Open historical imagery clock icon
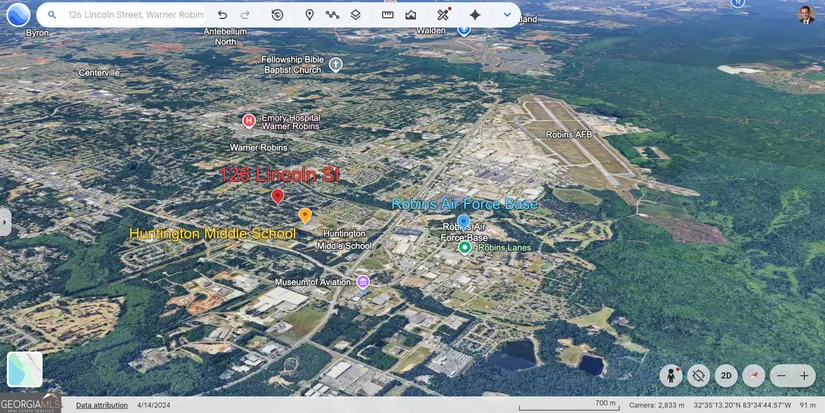 tap(277, 15)
